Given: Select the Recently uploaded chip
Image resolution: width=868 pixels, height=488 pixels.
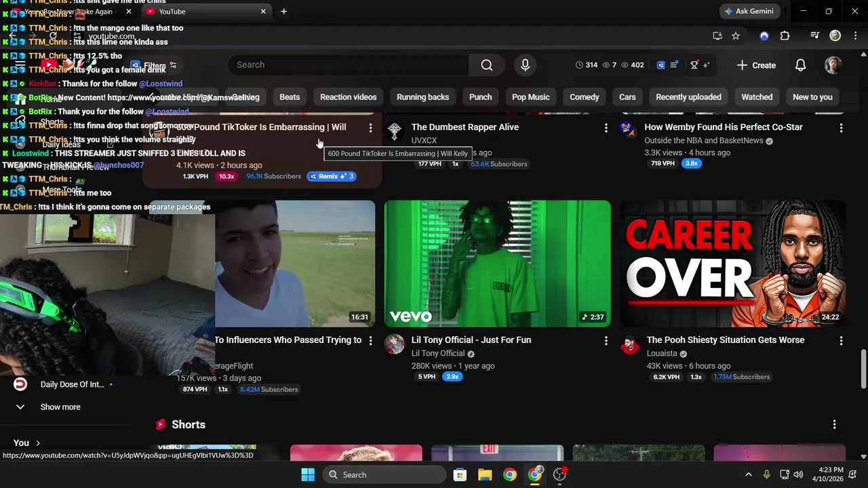Looking at the screenshot, I should pos(688,97).
